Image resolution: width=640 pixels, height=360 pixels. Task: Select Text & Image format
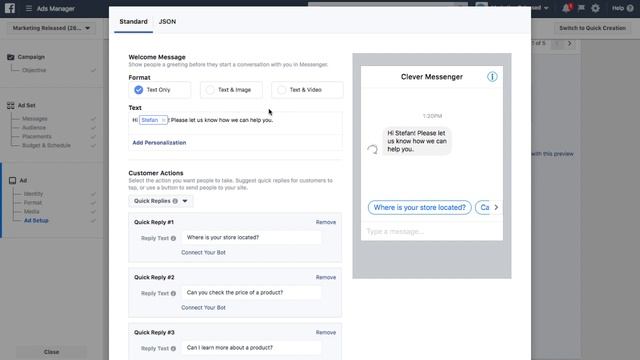click(x=231, y=90)
